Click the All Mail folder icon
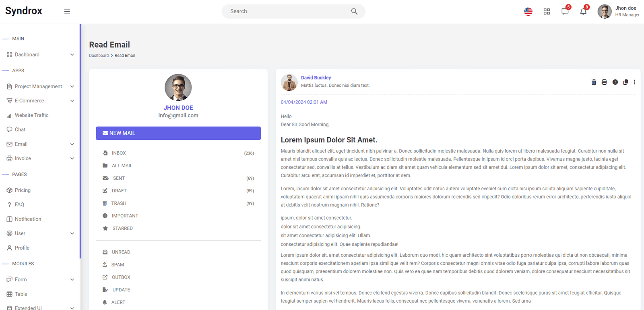Image resolution: width=644 pixels, height=310 pixels. point(105,165)
